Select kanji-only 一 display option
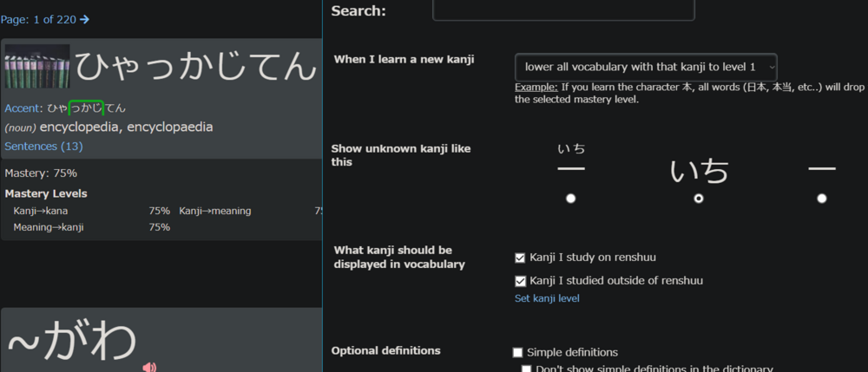This screenshot has width=868, height=372. click(x=821, y=199)
